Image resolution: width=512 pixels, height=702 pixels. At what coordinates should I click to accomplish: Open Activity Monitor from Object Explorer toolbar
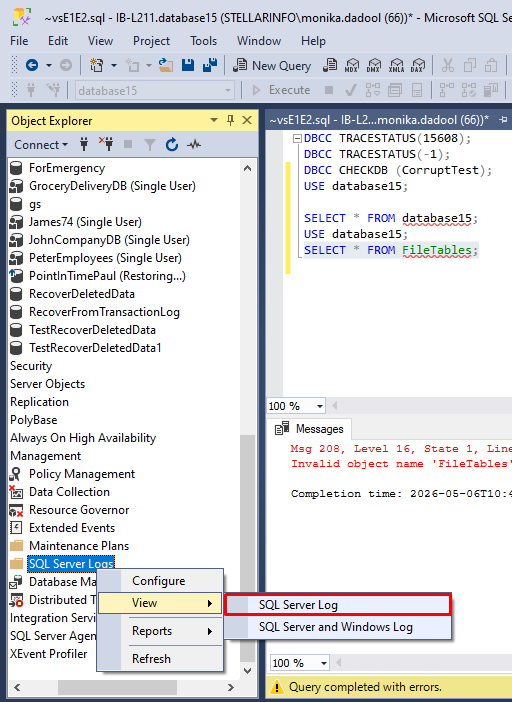pos(194,145)
